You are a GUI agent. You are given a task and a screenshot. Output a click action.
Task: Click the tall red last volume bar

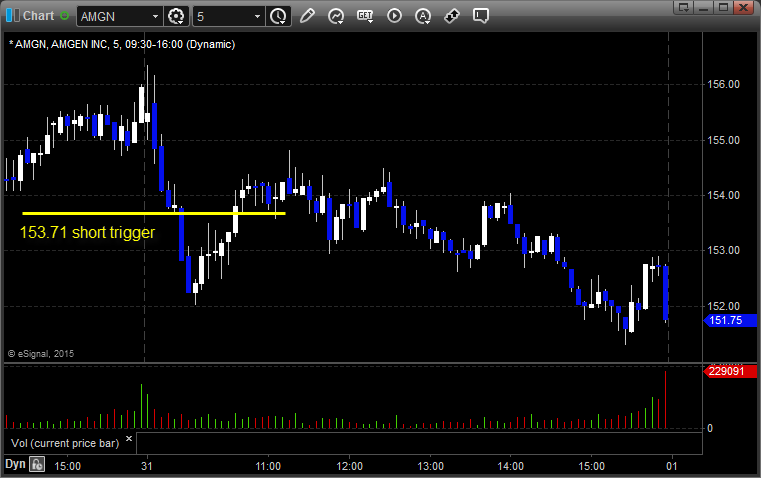665,400
